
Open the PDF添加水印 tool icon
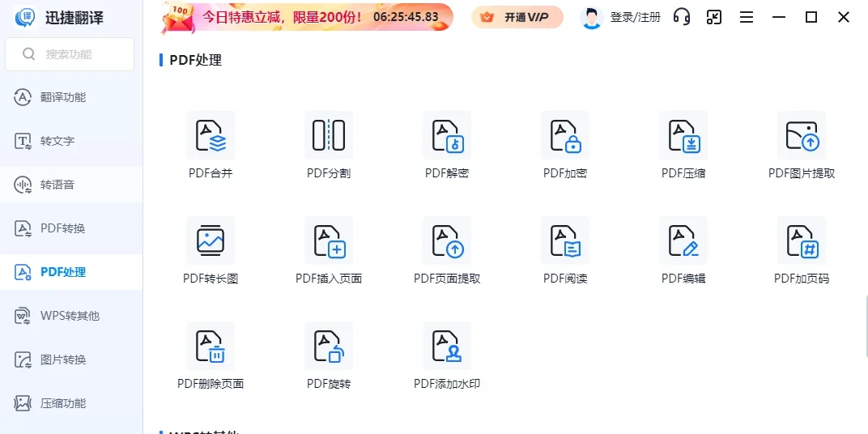(x=447, y=346)
